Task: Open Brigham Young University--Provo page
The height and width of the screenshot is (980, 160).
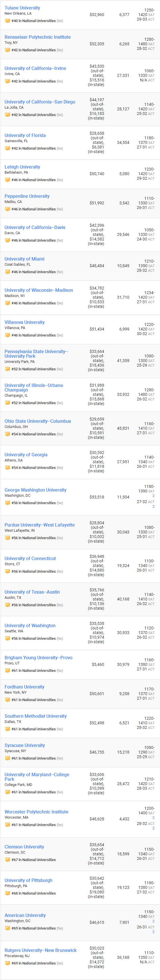Action: 38,658
